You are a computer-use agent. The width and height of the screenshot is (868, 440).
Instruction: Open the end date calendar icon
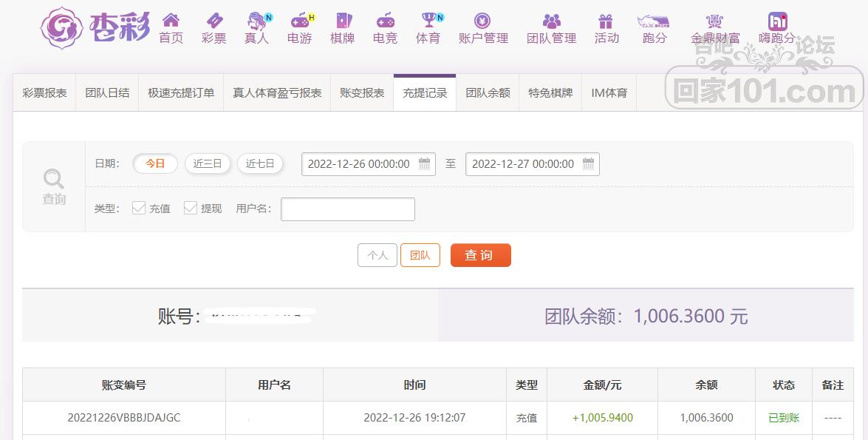[x=588, y=163]
